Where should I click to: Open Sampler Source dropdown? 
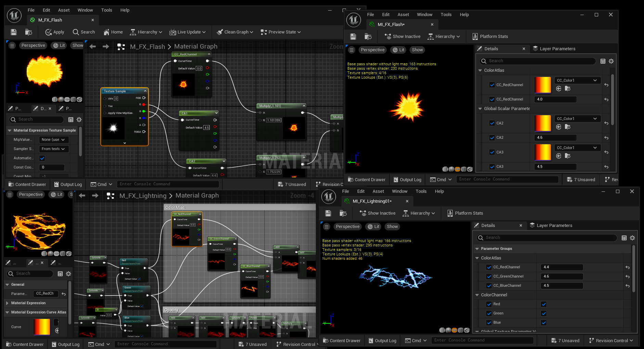[54, 149]
